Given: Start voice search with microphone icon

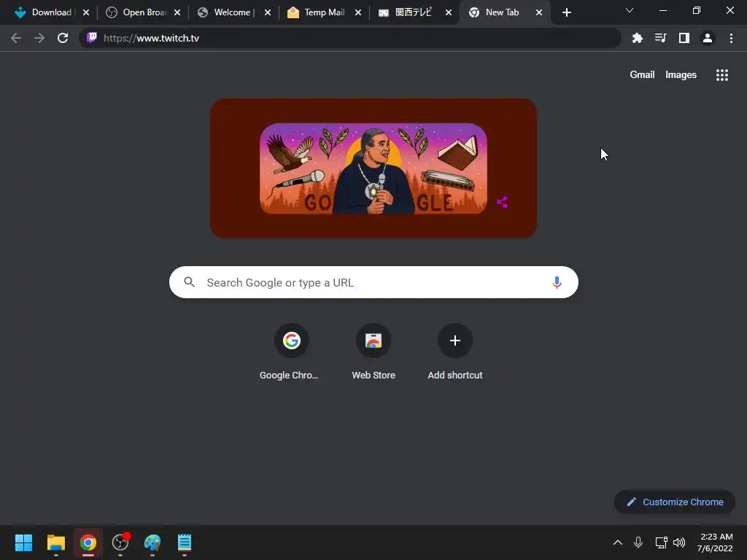Looking at the screenshot, I should point(556,282).
